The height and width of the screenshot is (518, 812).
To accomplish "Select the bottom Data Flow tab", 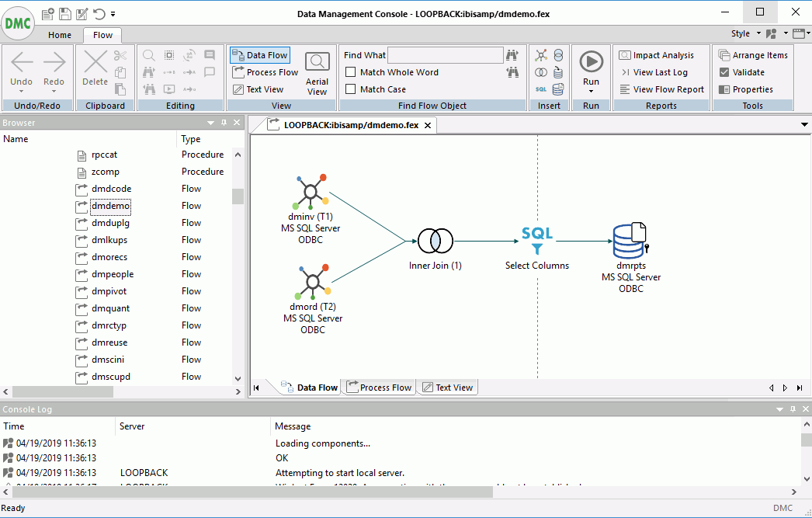I will click(309, 388).
